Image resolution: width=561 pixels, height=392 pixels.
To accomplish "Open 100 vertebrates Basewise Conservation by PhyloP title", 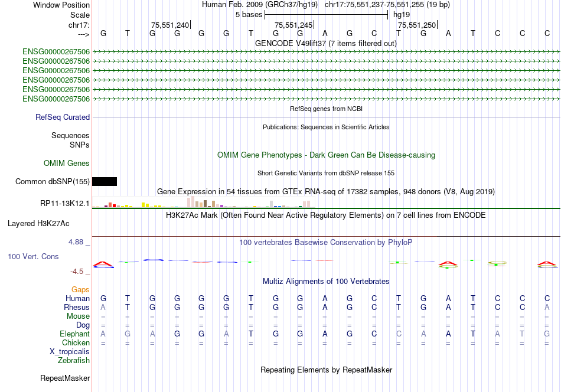I will [x=326, y=243].
